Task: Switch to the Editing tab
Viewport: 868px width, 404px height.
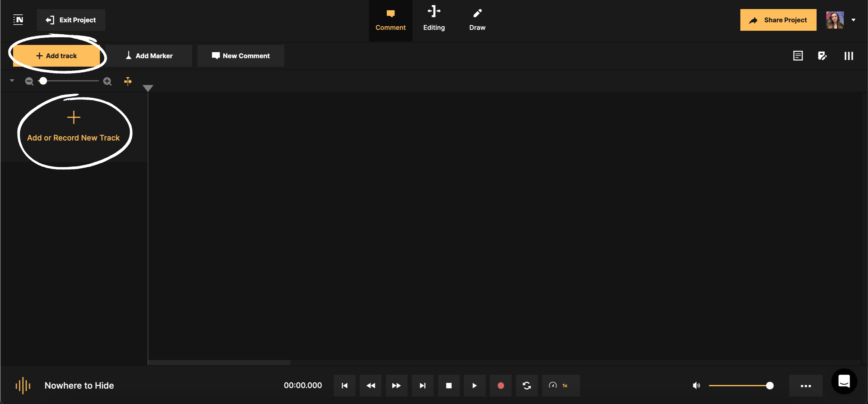Action: [x=434, y=20]
